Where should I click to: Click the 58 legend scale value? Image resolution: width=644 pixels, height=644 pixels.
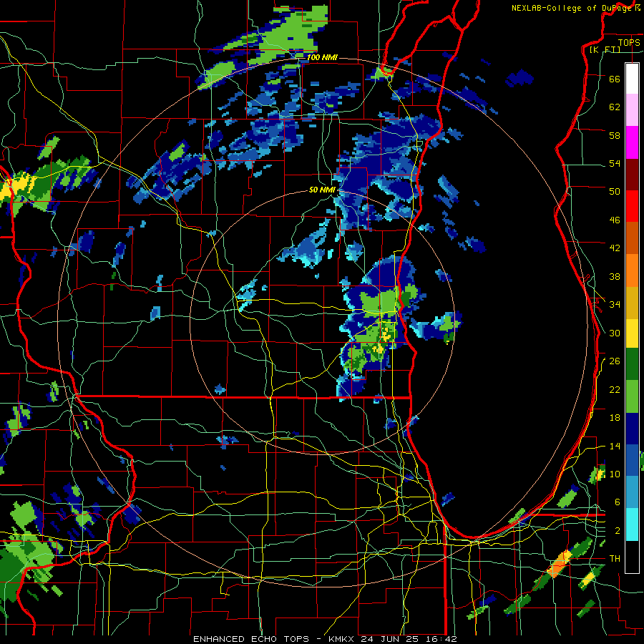(x=615, y=135)
